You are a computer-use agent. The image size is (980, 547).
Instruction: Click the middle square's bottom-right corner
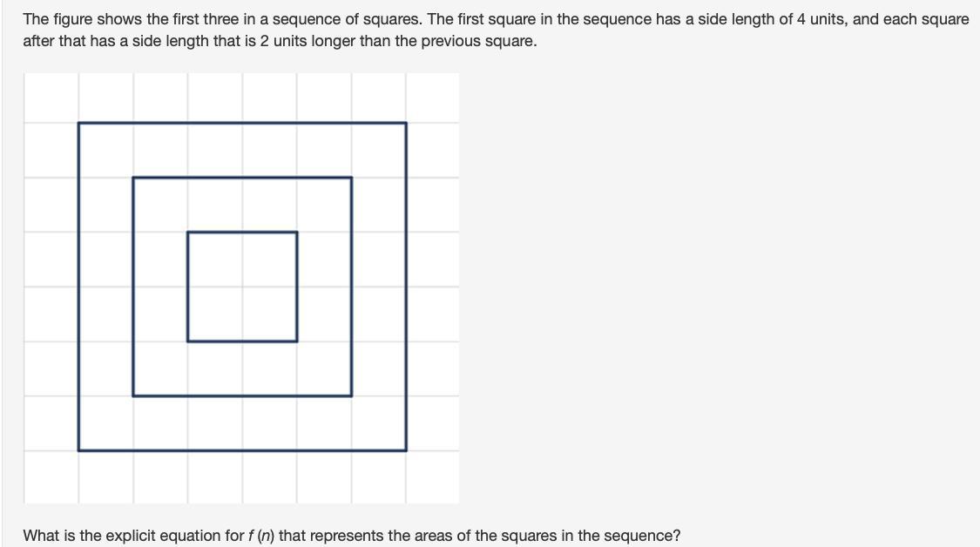point(352,396)
